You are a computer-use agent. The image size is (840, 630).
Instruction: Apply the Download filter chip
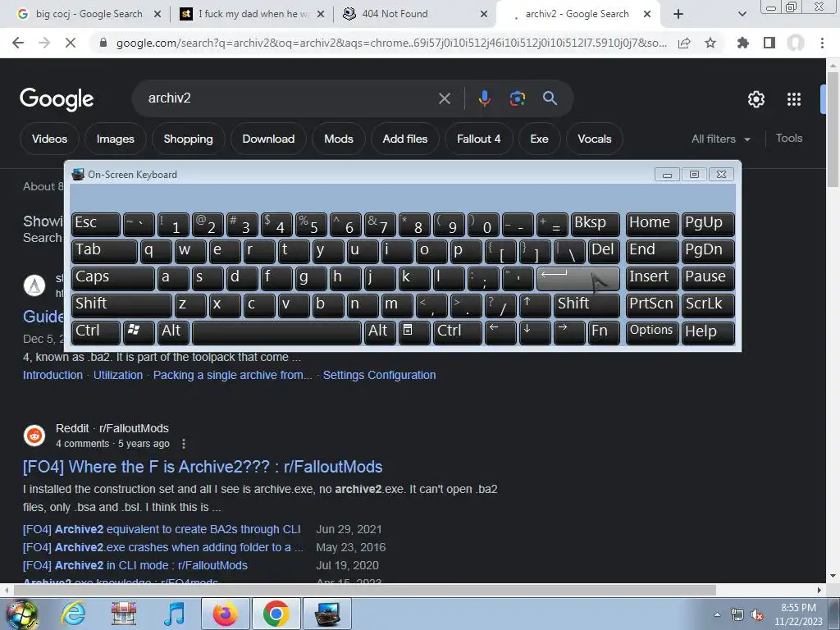click(268, 139)
